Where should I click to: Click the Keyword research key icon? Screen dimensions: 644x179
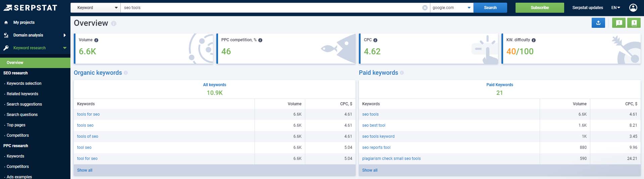pos(6,48)
